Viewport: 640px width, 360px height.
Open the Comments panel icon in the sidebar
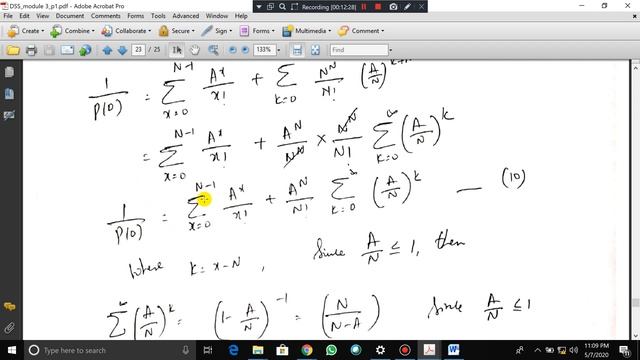pyautogui.click(x=9, y=307)
